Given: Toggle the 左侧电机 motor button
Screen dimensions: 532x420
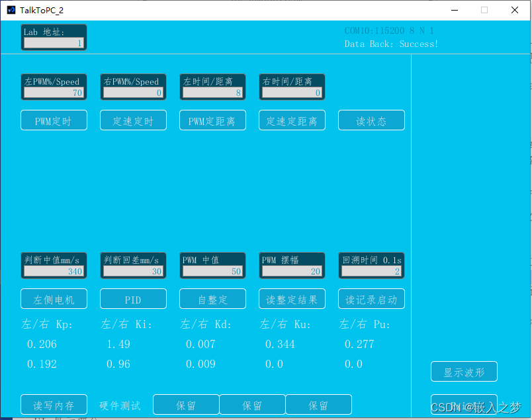Looking at the screenshot, I should 54,299.
